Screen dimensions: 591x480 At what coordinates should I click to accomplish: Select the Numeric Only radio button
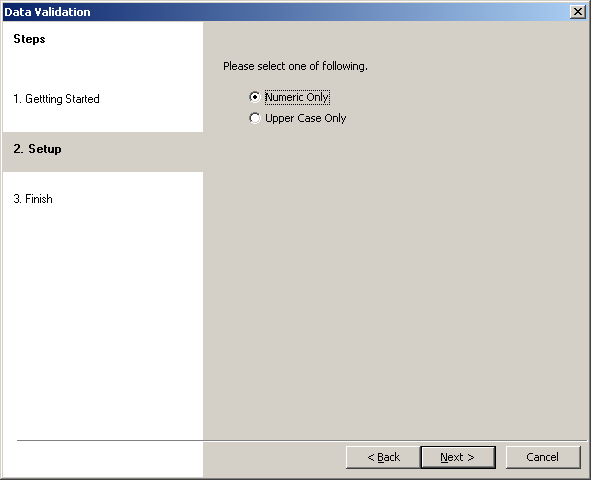(255, 97)
